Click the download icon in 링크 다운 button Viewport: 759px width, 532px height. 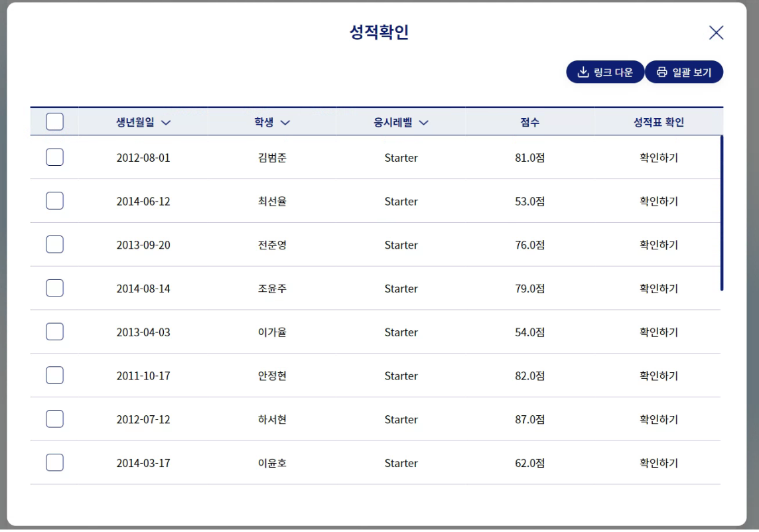tap(583, 72)
